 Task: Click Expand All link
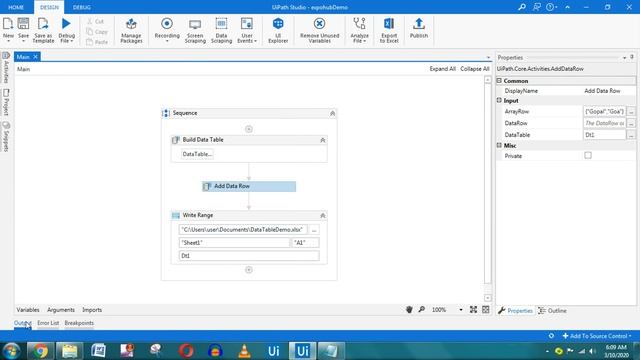tap(442, 69)
